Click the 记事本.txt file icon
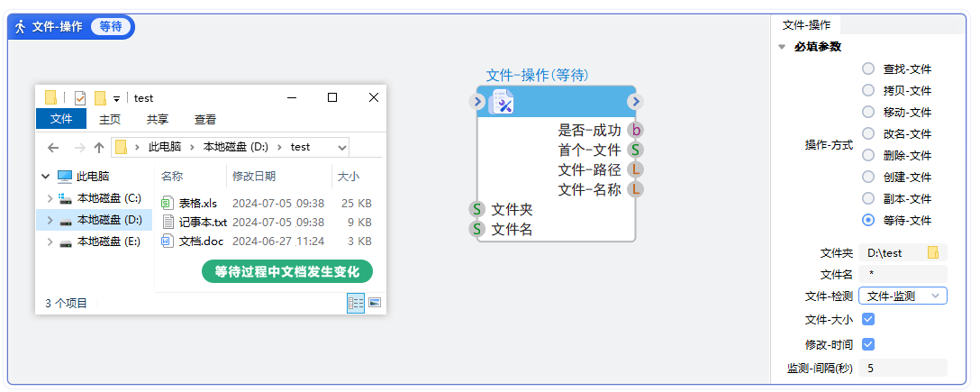 click(168, 222)
